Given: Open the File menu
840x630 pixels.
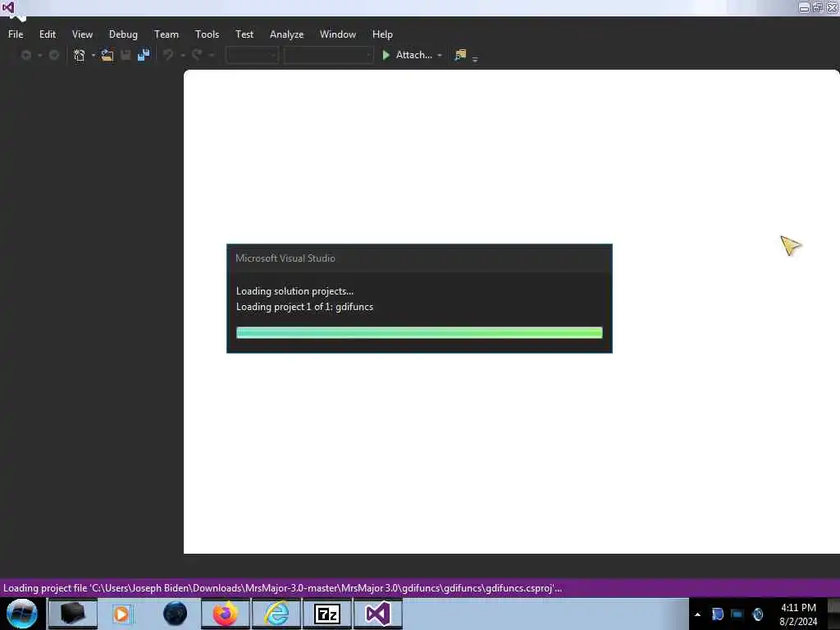Looking at the screenshot, I should coord(16,34).
